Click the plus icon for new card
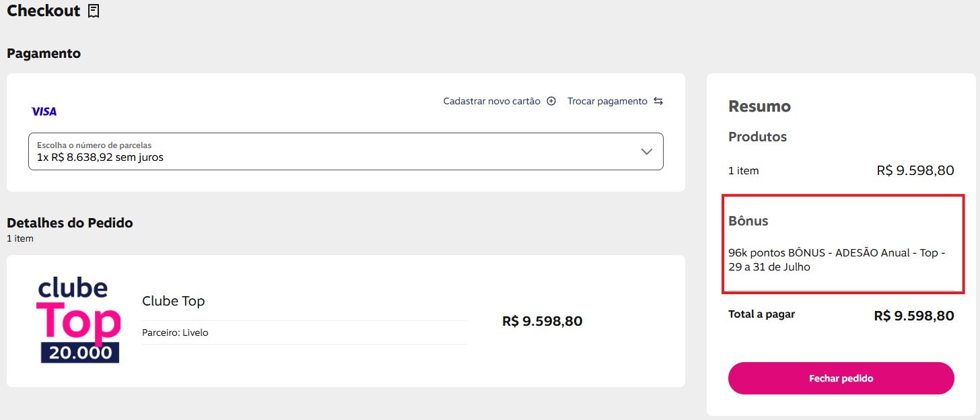 (x=551, y=101)
